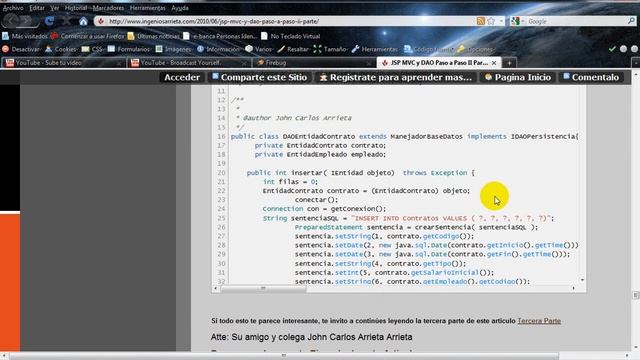Open a new tab with plus button
This screenshot has width=640, height=360.
click(509, 63)
